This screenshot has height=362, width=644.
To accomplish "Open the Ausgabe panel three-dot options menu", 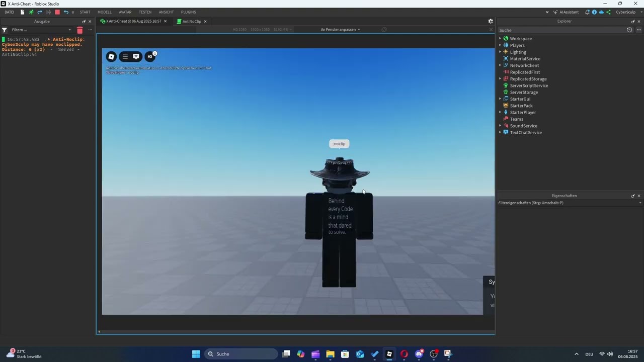I will 90,30.
